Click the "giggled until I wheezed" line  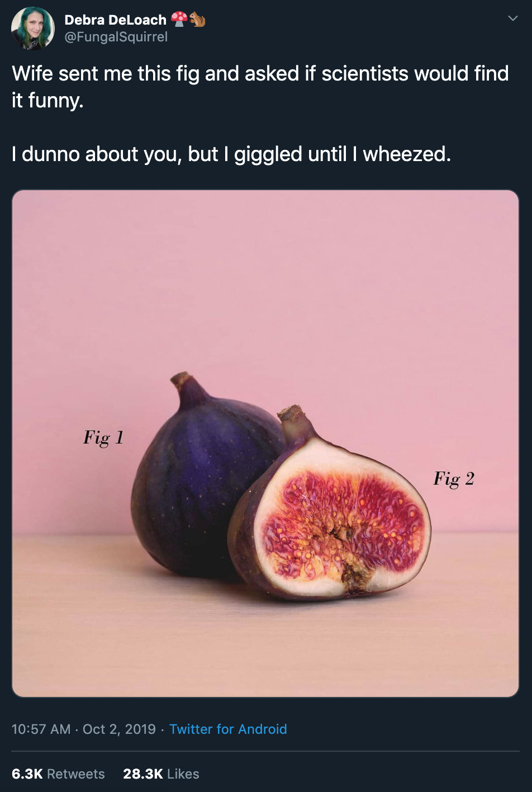tap(231, 154)
